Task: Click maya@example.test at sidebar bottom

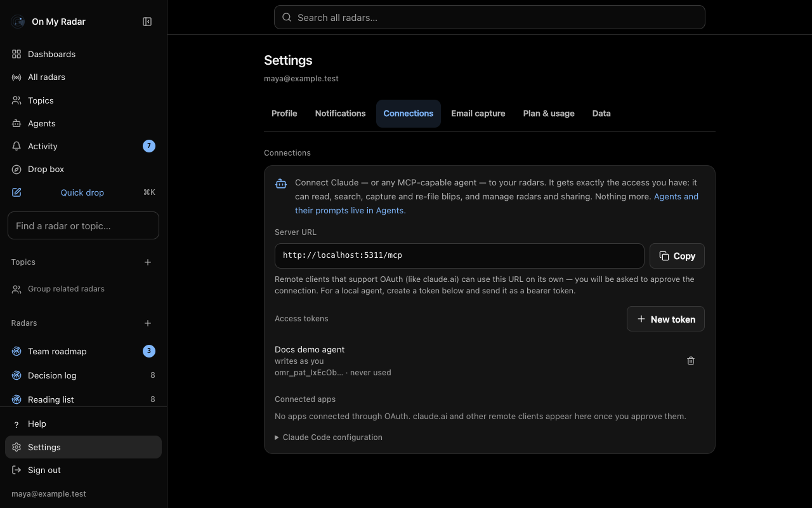Action: click(49, 494)
